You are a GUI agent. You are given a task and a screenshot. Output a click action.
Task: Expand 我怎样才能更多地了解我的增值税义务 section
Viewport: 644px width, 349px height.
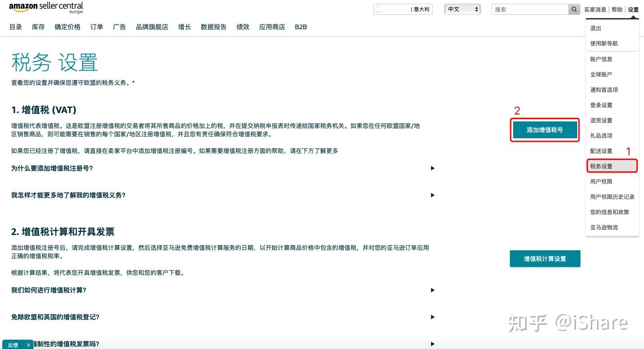tap(432, 195)
